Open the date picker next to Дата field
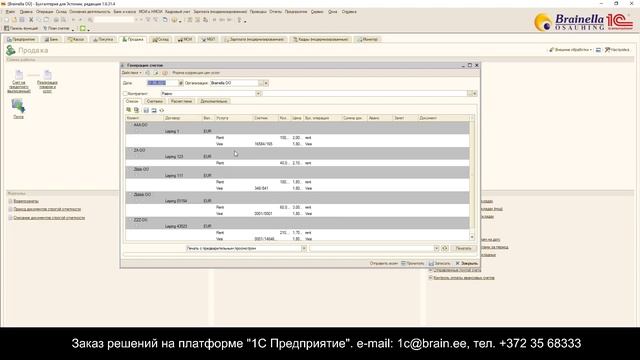The height and width of the screenshot is (360, 640). (181, 83)
